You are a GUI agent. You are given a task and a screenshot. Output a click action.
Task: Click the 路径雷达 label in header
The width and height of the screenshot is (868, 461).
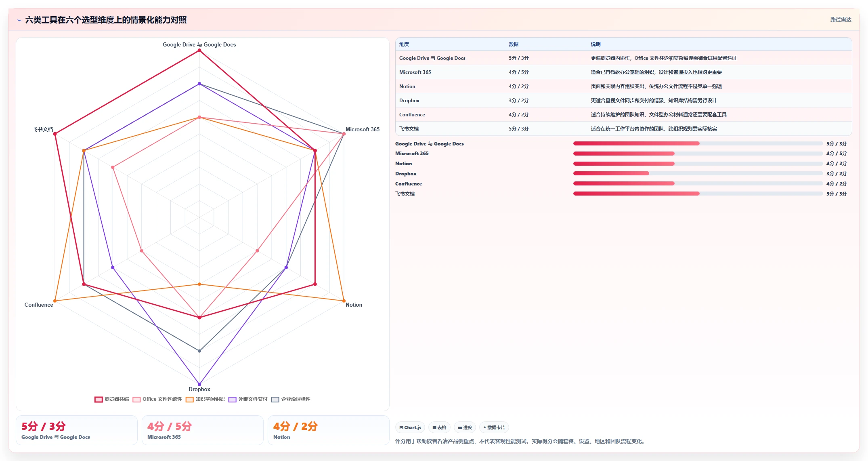(x=841, y=19)
